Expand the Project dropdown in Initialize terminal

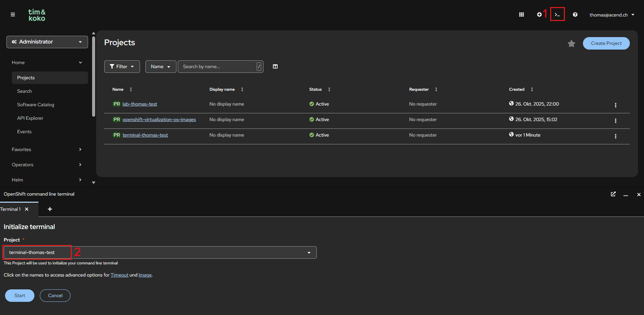[309, 252]
